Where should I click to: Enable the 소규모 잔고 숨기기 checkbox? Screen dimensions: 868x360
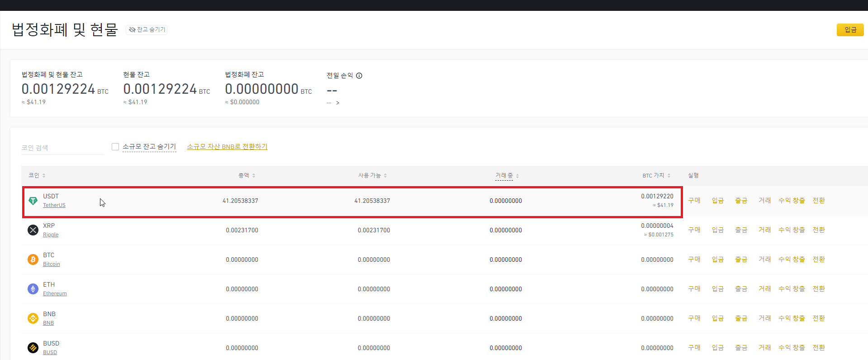tap(115, 147)
